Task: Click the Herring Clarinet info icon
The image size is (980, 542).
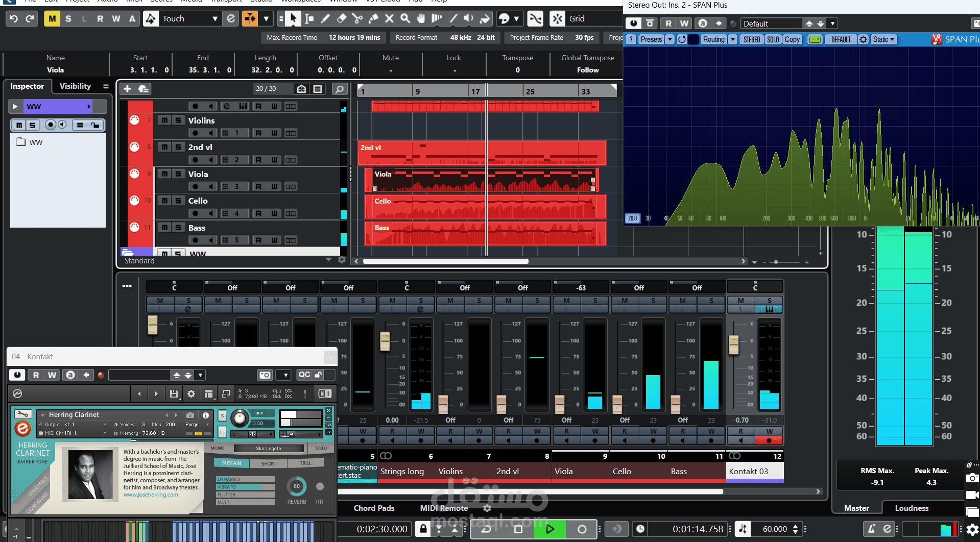Action: (206, 415)
